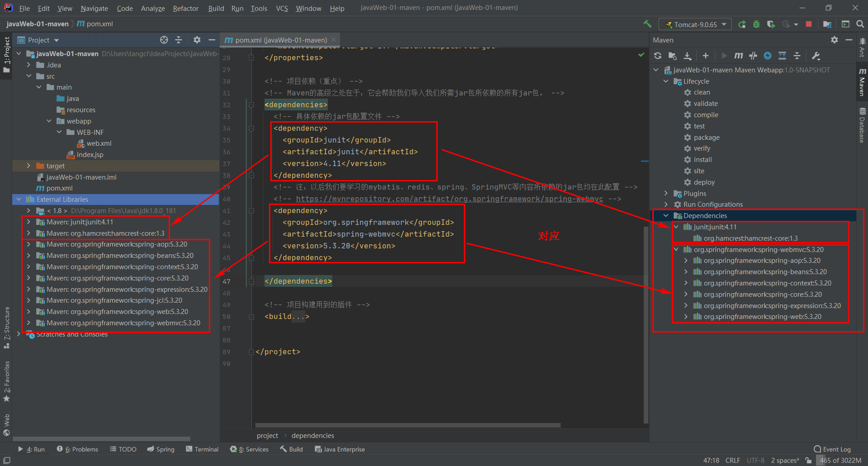Download Maven sources and documentation icon
The height and width of the screenshot is (466, 868).
pyautogui.click(x=688, y=56)
